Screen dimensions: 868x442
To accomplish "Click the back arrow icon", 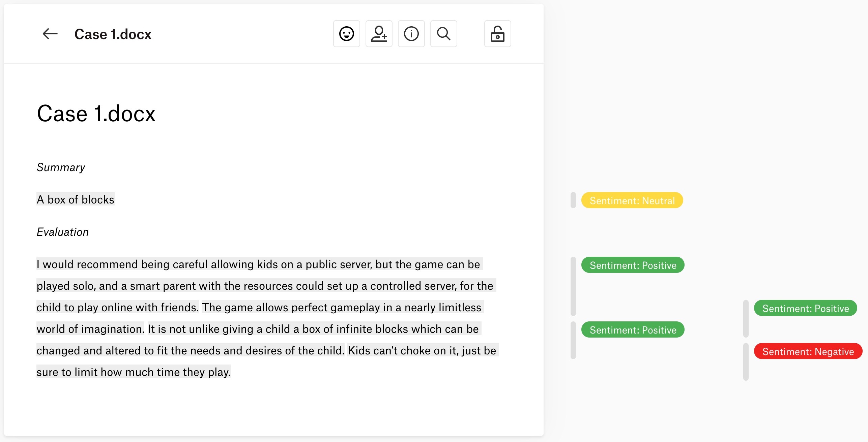I will (x=50, y=34).
